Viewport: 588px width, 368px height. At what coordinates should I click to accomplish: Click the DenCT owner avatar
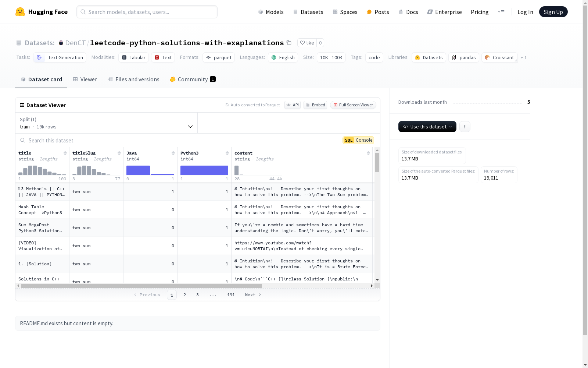click(61, 43)
